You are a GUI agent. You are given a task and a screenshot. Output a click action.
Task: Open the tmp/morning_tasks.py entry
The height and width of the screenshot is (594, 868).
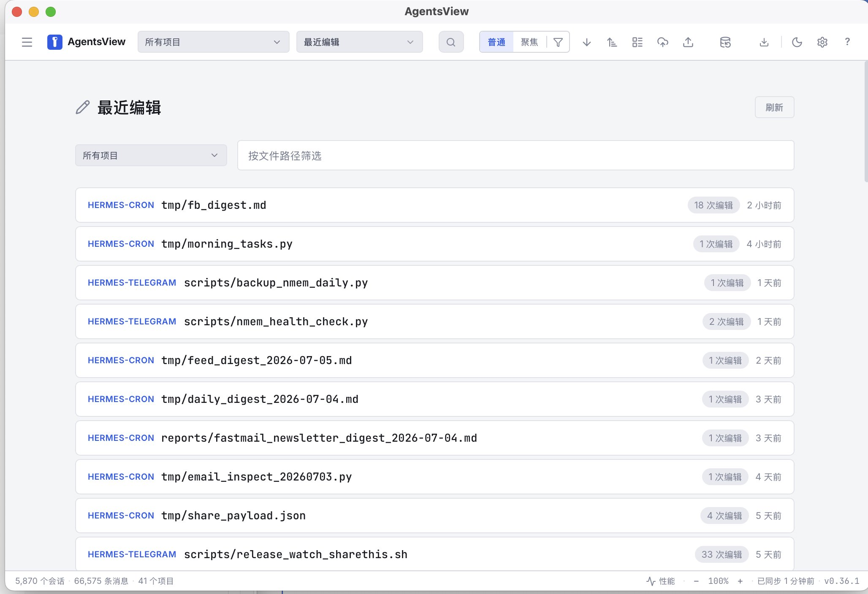[434, 244]
